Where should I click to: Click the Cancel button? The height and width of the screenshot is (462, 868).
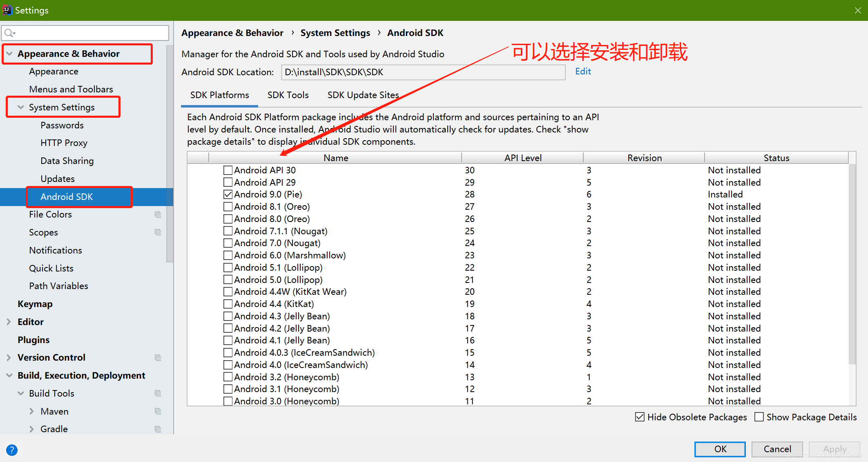[777, 449]
